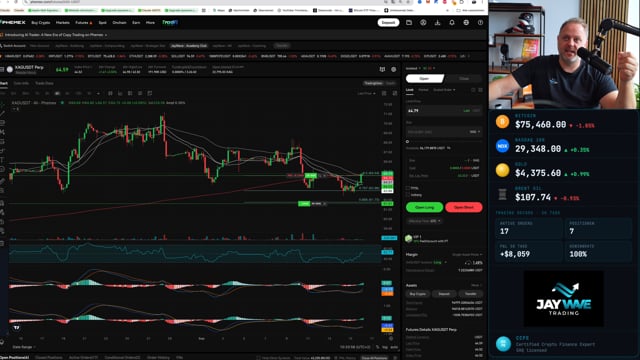Image resolution: width=640 pixels, height=360 pixels.
Task: Click the fullscreen chart icon
Action: [x=395, y=93]
